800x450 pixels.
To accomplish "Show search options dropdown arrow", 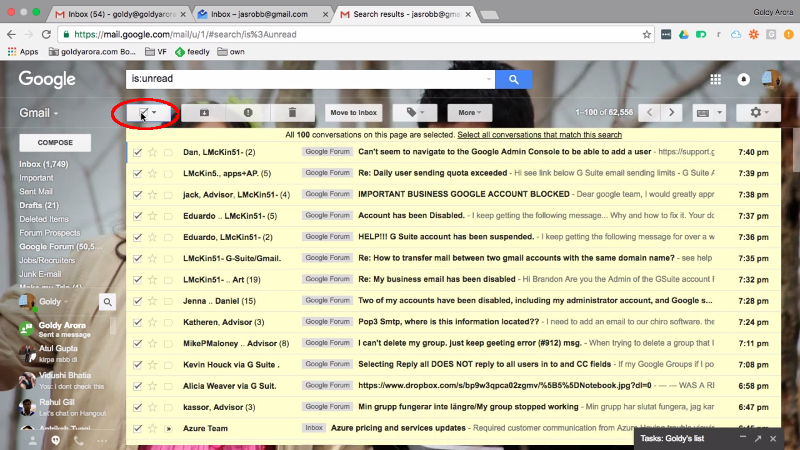I will pyautogui.click(x=488, y=79).
